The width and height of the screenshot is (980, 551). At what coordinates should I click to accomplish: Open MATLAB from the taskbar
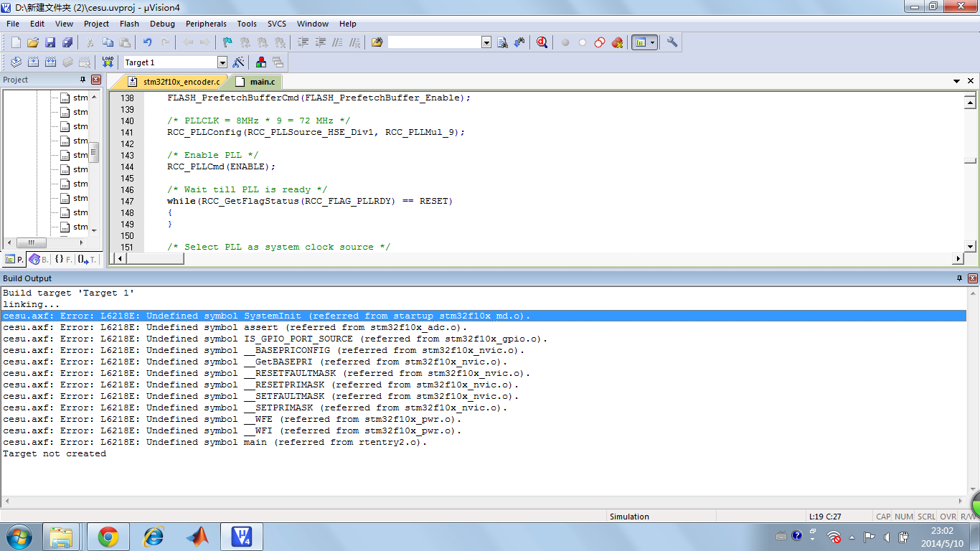197,537
